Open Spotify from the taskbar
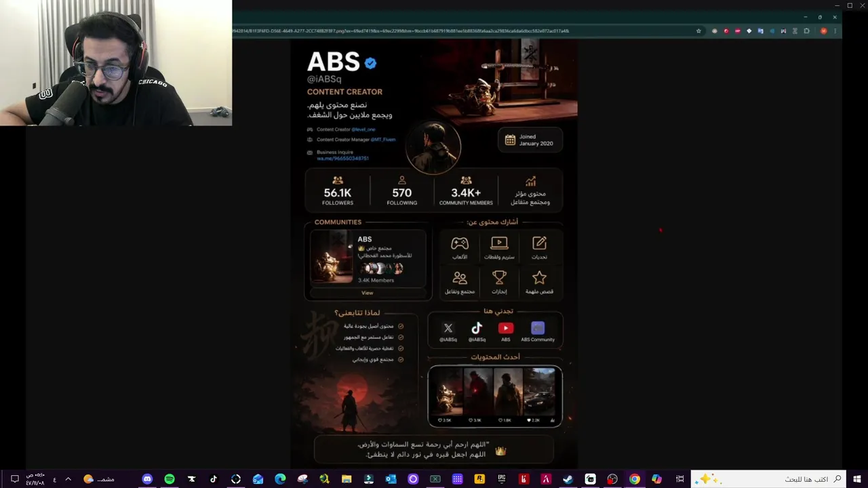This screenshot has height=488, width=868. click(170, 479)
